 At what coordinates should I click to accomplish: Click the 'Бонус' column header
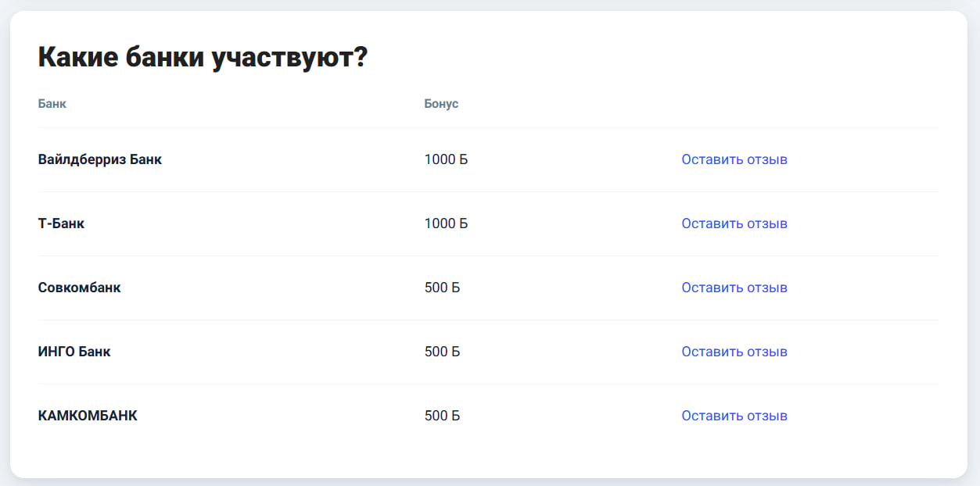[x=441, y=104]
